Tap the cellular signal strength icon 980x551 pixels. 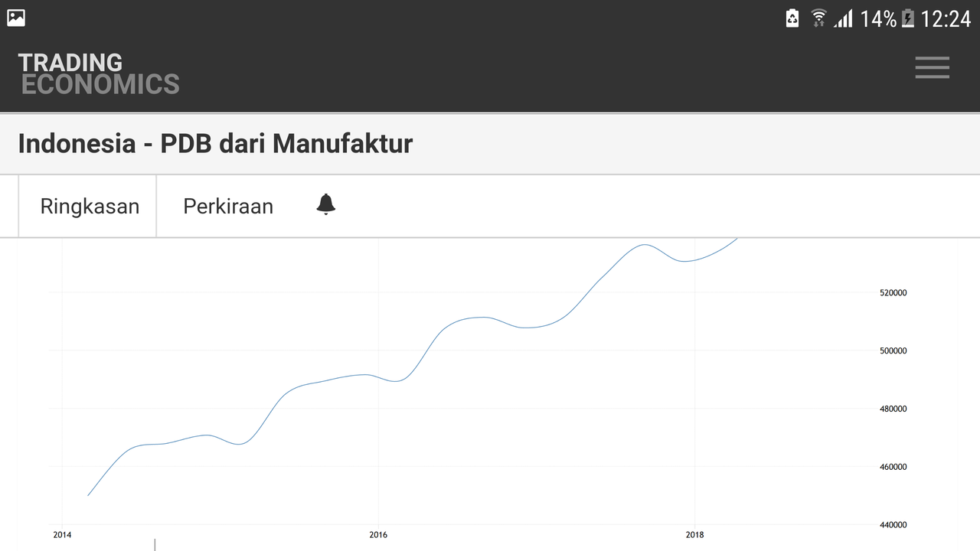(x=843, y=18)
